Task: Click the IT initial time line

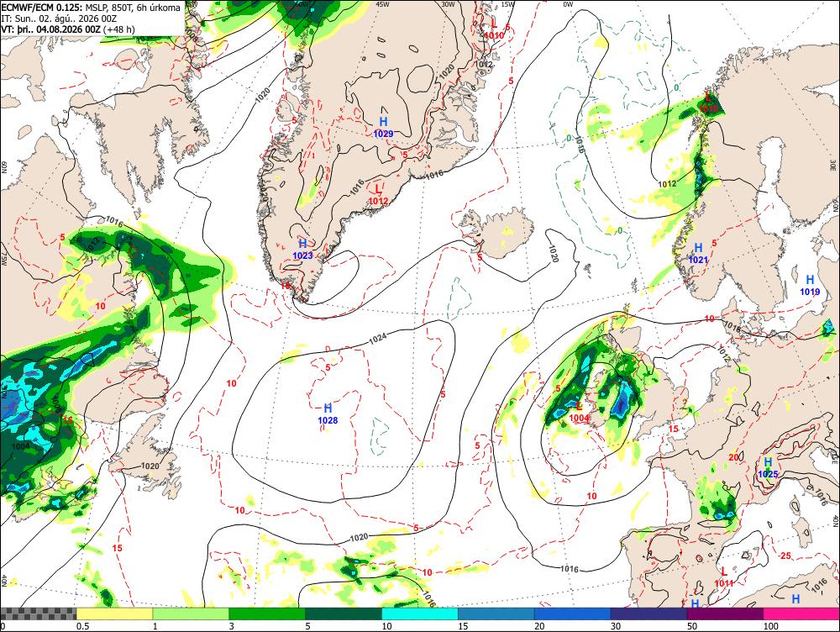Action: pyautogui.click(x=59, y=18)
